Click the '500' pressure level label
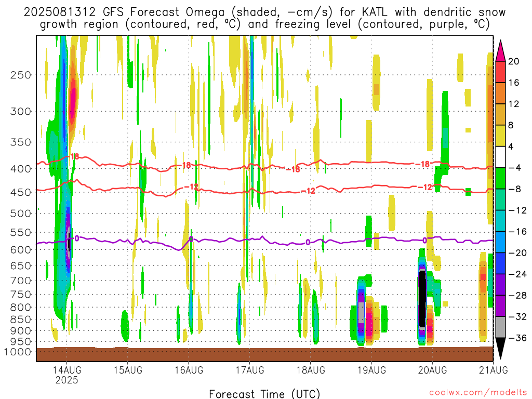 click(x=21, y=214)
